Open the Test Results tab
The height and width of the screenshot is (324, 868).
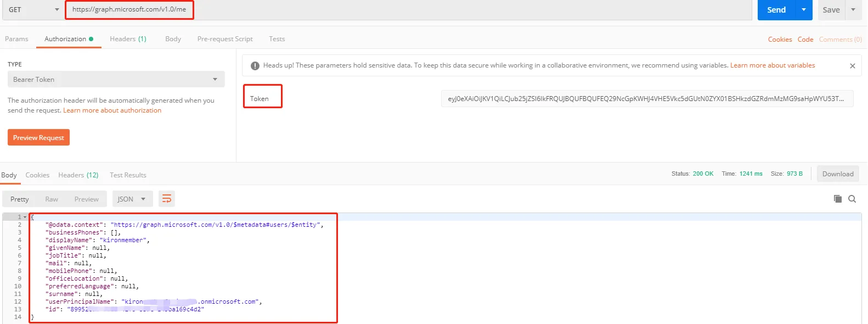(128, 175)
